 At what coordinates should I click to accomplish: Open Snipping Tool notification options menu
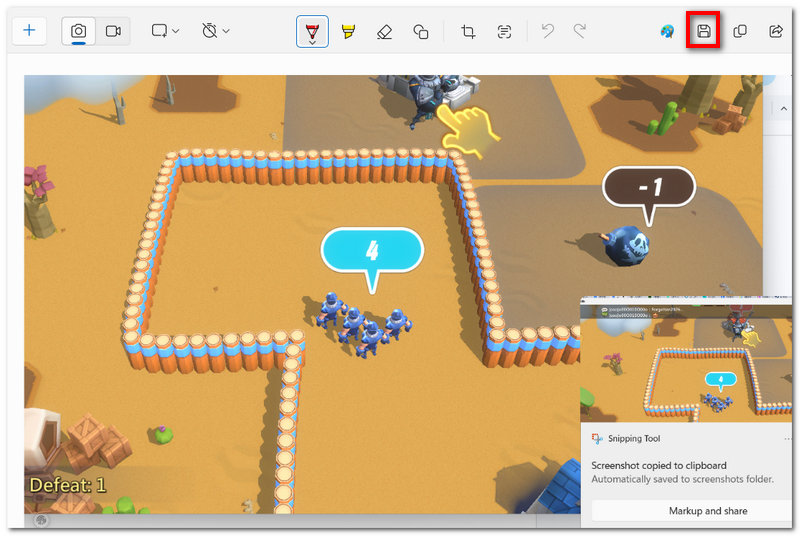(x=789, y=439)
